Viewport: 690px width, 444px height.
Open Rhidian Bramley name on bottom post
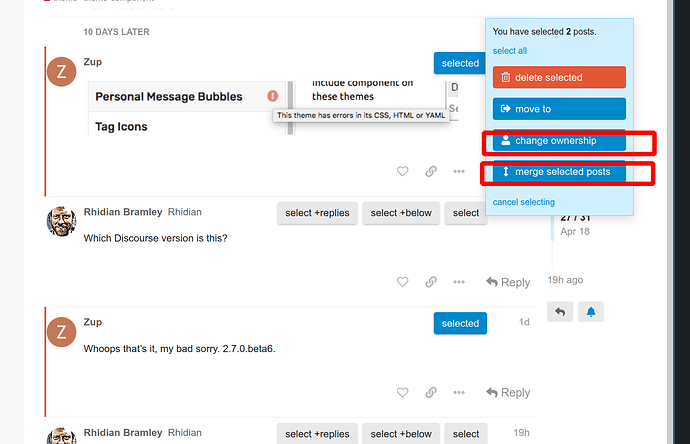pyautogui.click(x=123, y=433)
